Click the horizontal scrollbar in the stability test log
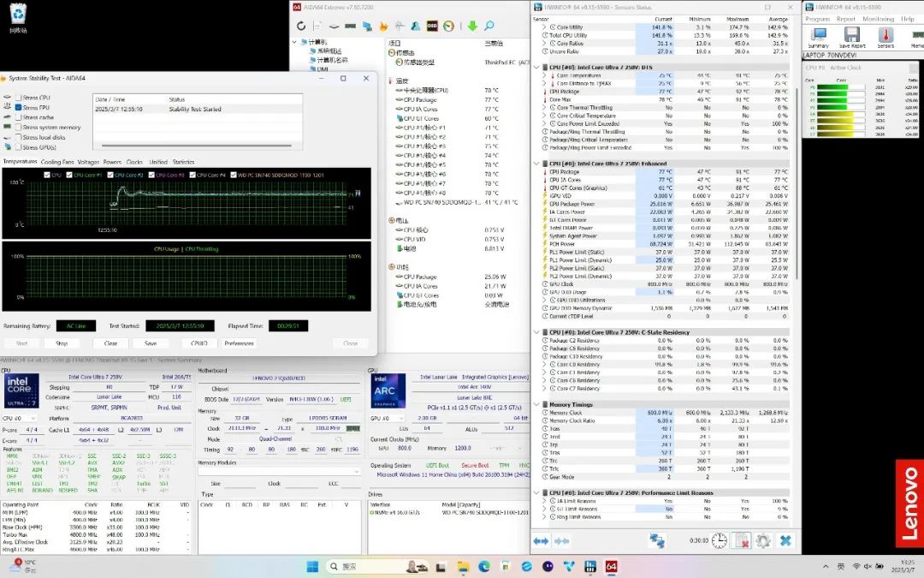 tap(198, 146)
